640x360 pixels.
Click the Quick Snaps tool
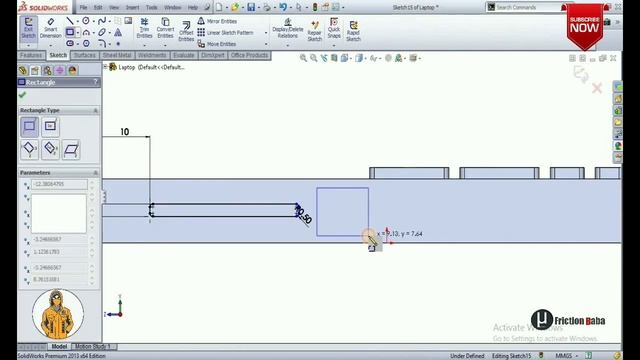point(334,28)
